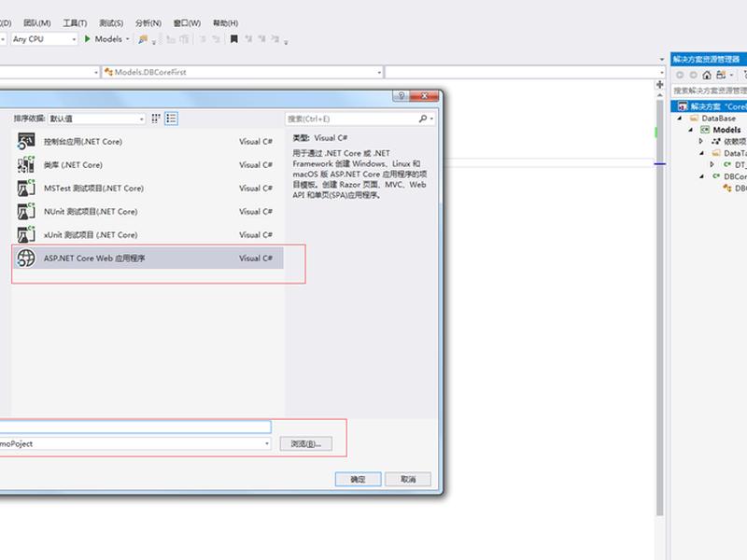Select the DataBase folder tree item
Image resolution: width=747 pixels, height=560 pixels.
pos(718,119)
